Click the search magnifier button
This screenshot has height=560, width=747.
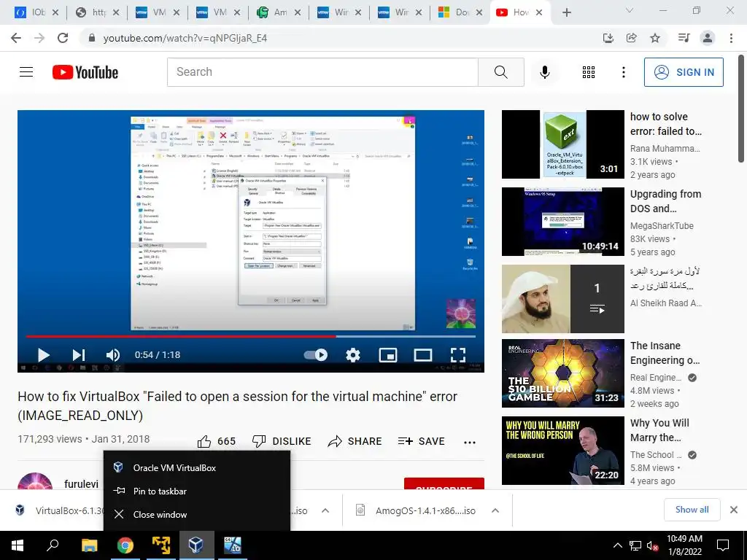(x=500, y=72)
